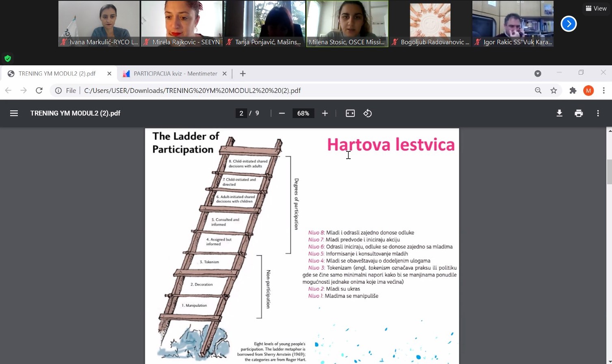
Task: Rotate the PDF counterclockwise
Action: (x=368, y=113)
